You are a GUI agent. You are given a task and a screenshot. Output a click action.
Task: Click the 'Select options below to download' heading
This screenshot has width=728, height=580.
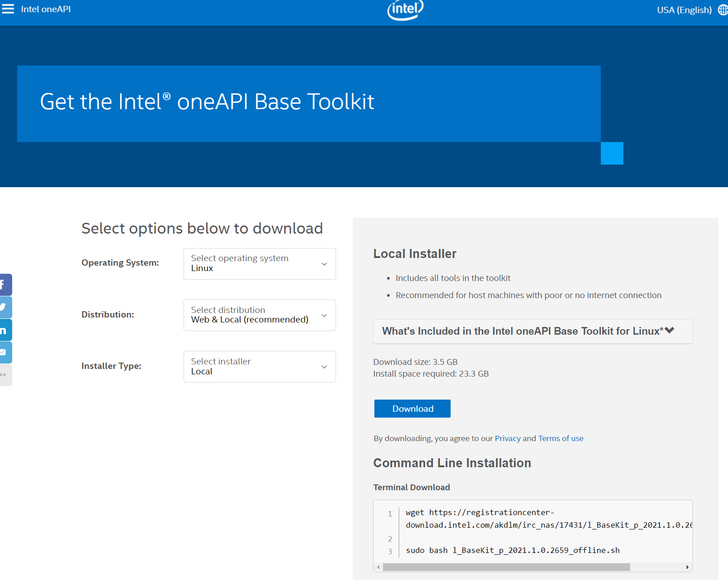click(x=202, y=228)
